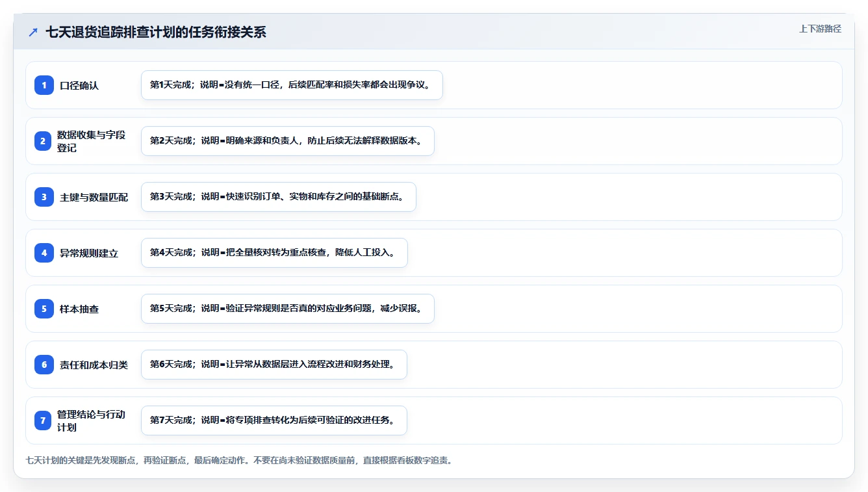Click step badge 4 for 异常规则建立
The image size is (868, 492).
44,253
